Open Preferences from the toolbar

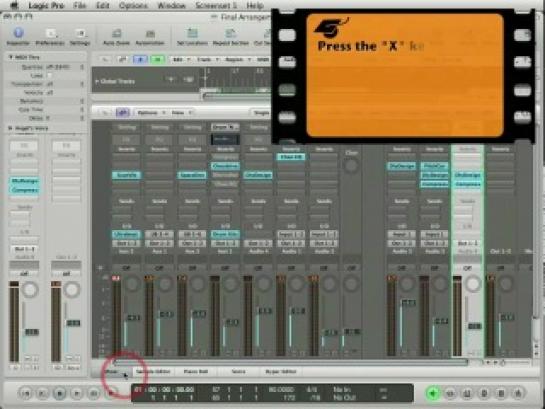click(x=50, y=36)
